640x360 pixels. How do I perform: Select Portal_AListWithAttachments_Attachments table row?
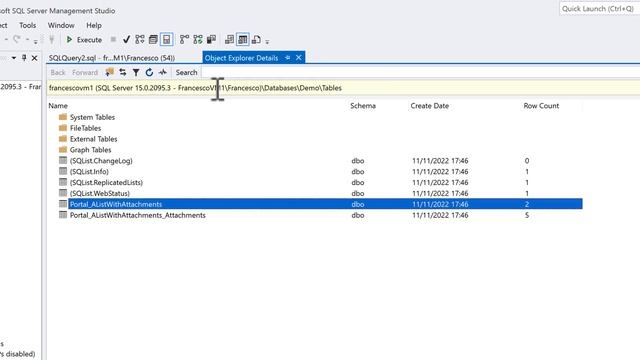click(320, 215)
